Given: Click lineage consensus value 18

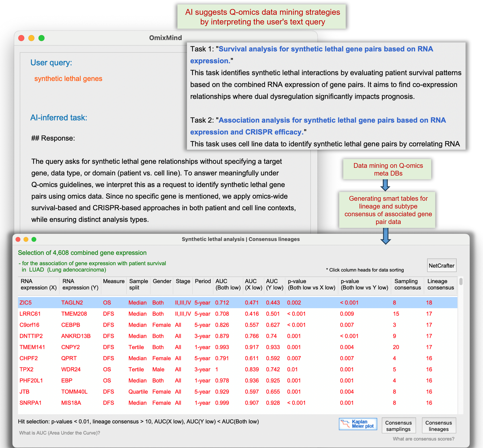Looking at the screenshot, I should coord(429,303).
